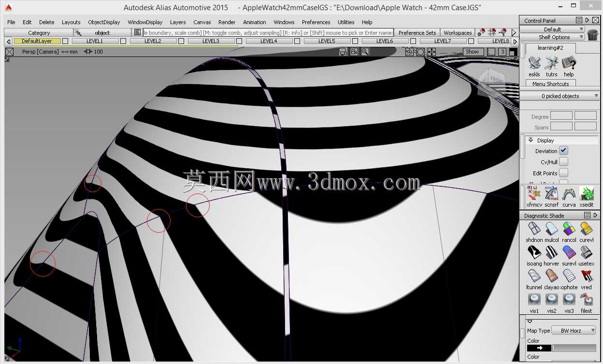Click the trash can in Control Panel
The image size is (603, 364).
tap(593, 34)
